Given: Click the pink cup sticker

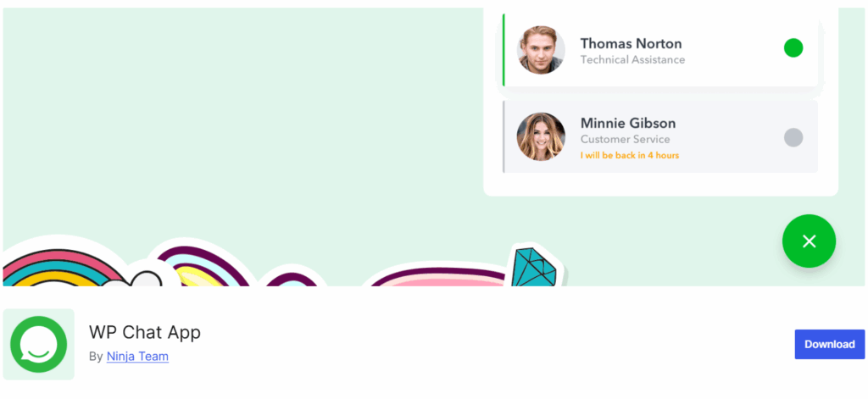Looking at the screenshot, I should coord(437,277).
